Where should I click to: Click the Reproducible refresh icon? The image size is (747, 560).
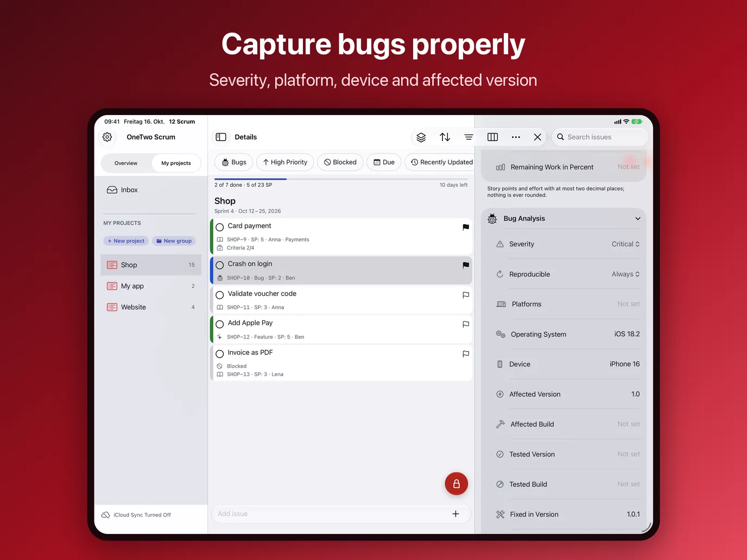[500, 274]
